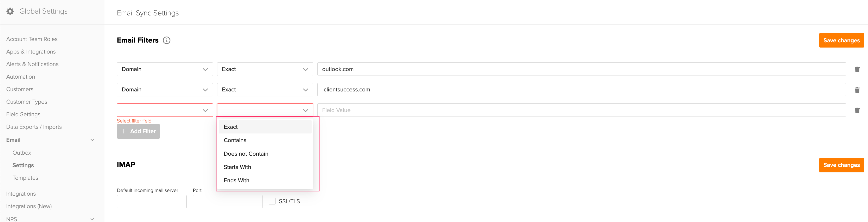The image size is (868, 222).
Task: Expand the NPS sidebar section chevron
Action: 92,219
